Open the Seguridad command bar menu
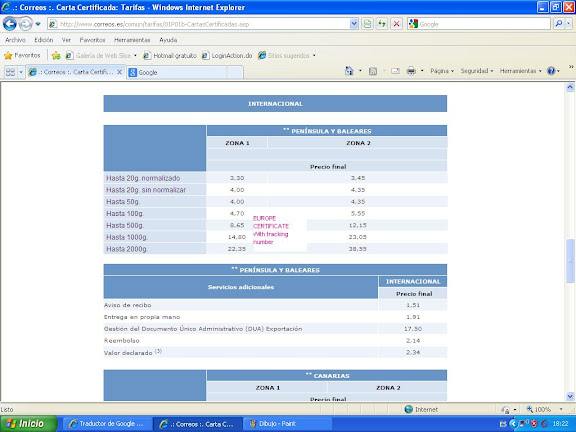The image size is (576, 432). [x=477, y=71]
